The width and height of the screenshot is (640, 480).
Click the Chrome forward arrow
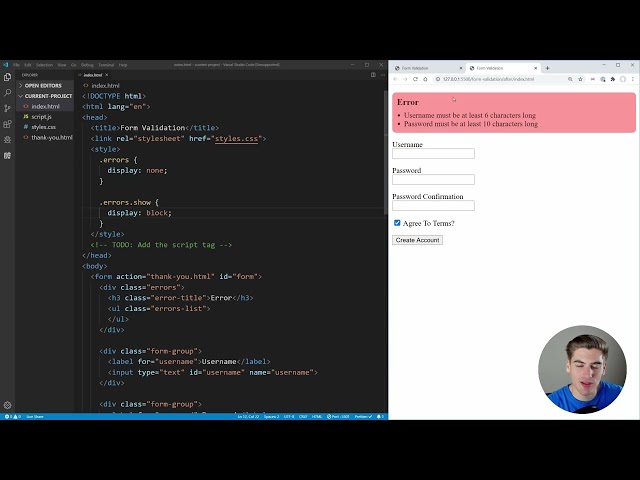pos(405,79)
